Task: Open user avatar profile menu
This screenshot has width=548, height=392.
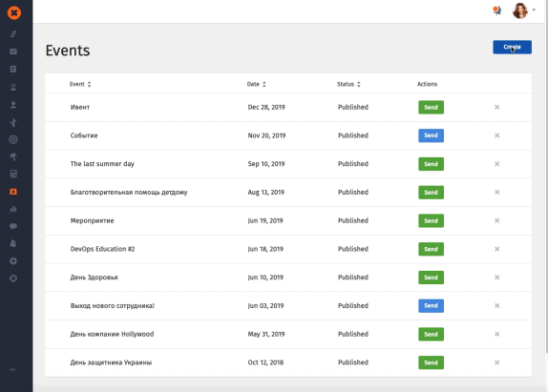Action: point(523,10)
